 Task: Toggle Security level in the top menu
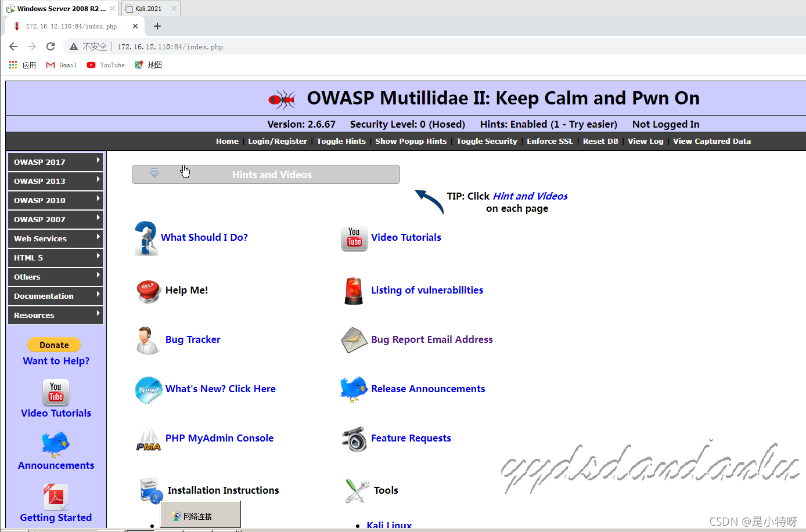tap(487, 141)
